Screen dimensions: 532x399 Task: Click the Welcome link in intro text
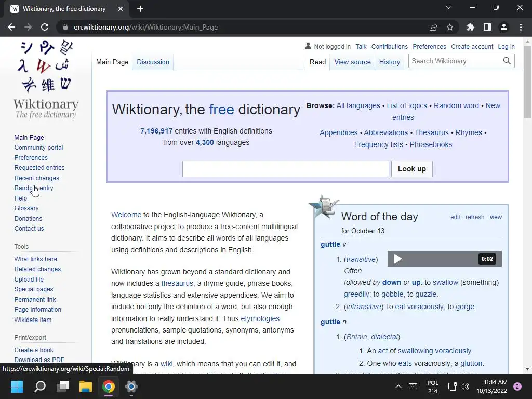pos(126,215)
